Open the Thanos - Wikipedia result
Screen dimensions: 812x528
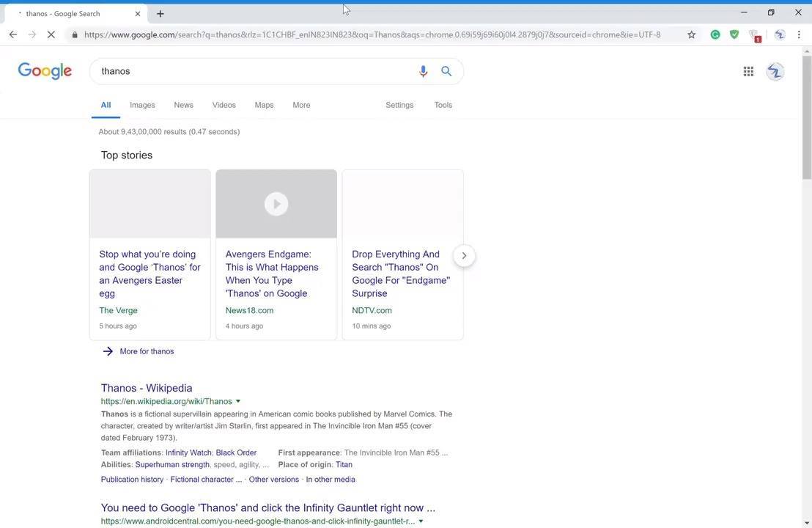point(147,388)
